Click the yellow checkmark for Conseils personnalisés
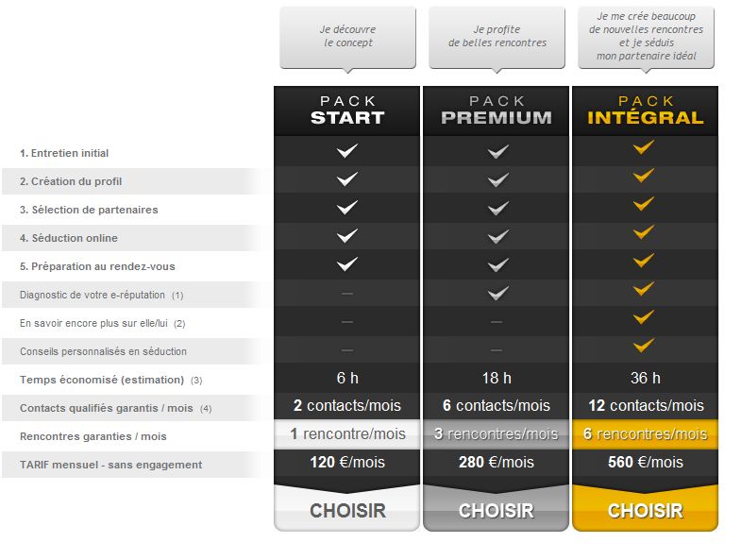This screenshot has width=741, height=560. point(644,346)
